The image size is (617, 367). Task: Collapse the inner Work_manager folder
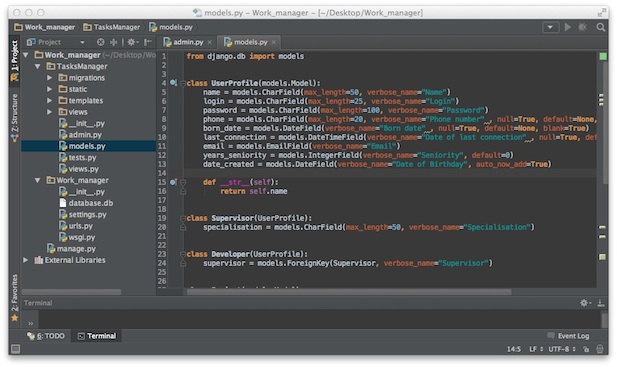click(38, 181)
